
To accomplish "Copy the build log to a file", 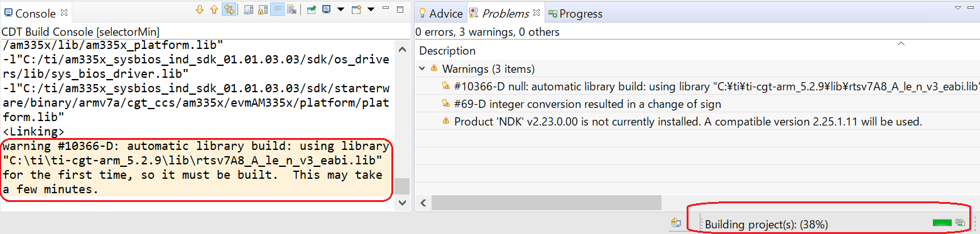I will coord(249,9).
